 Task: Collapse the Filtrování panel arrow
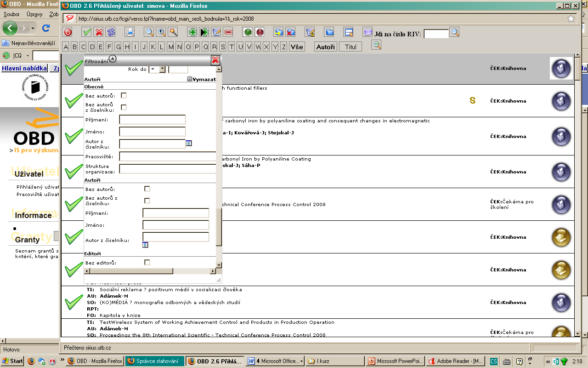[x=113, y=59]
